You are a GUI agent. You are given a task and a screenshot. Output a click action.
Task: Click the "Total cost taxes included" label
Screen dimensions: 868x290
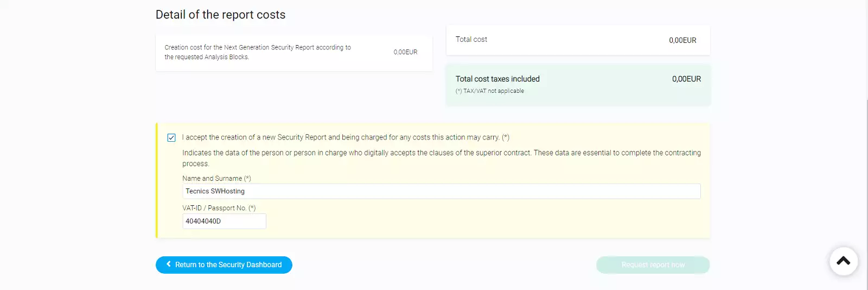[497, 79]
